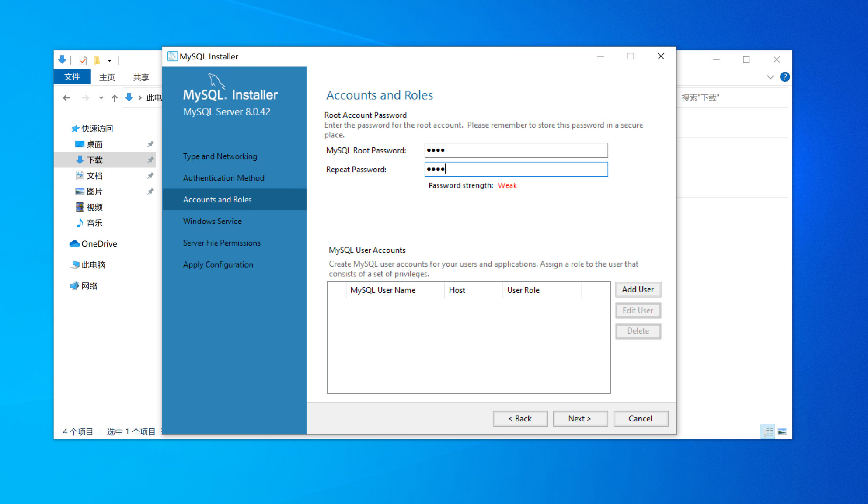The image size is (868, 504).
Task: Switch to details view icon
Action: [768, 432]
